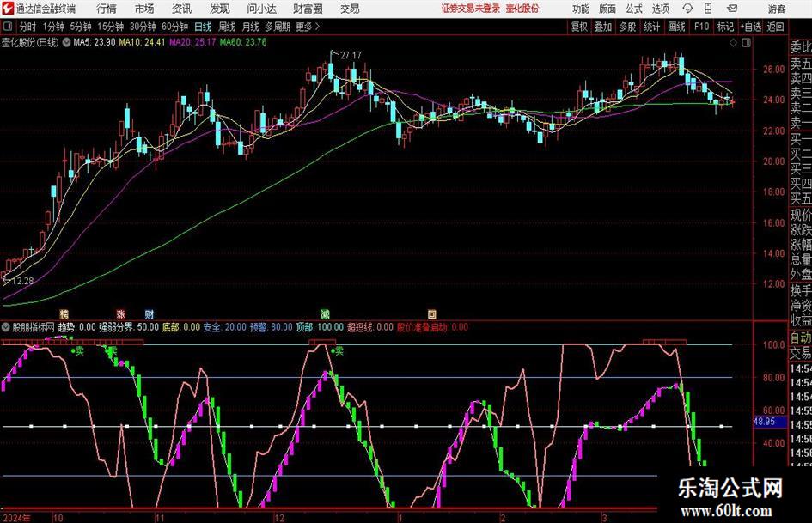Open the 问小达 menu
This screenshot has height=523, width=812.
click(x=261, y=9)
